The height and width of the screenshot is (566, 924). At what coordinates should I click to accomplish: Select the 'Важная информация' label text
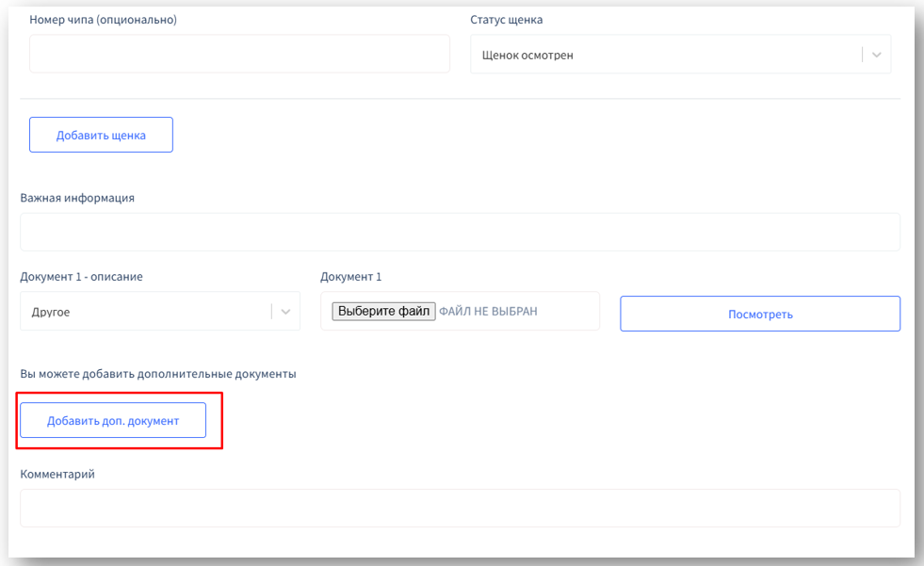[x=77, y=198]
